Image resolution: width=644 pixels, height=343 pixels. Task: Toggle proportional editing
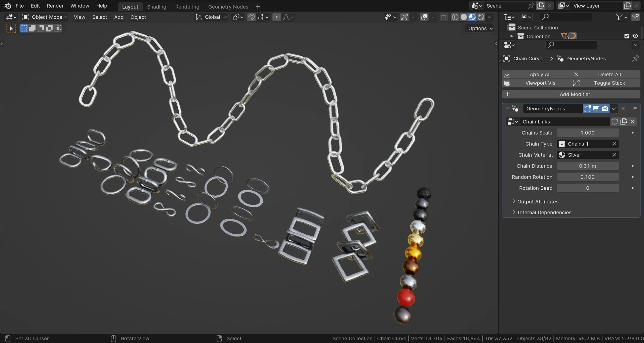click(x=277, y=17)
